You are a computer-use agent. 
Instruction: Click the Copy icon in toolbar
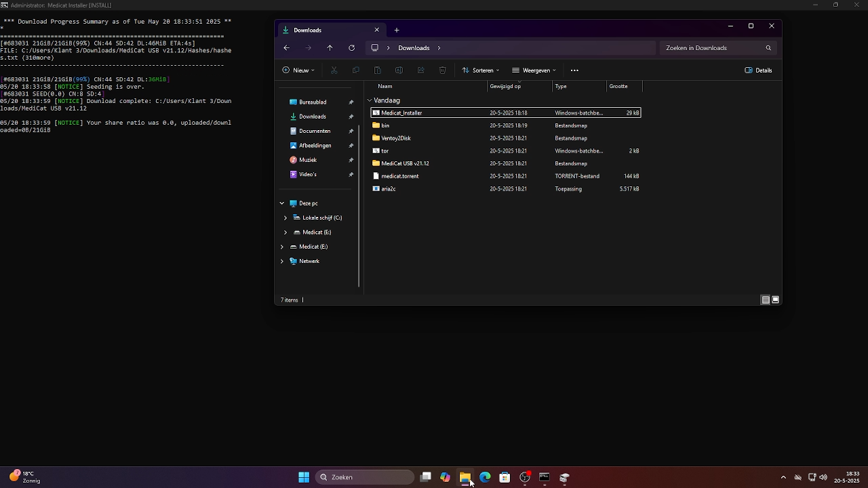tap(355, 70)
